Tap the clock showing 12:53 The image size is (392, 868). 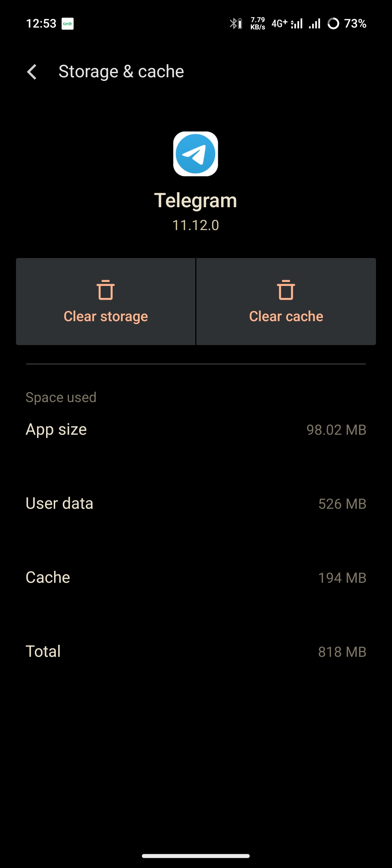point(41,23)
